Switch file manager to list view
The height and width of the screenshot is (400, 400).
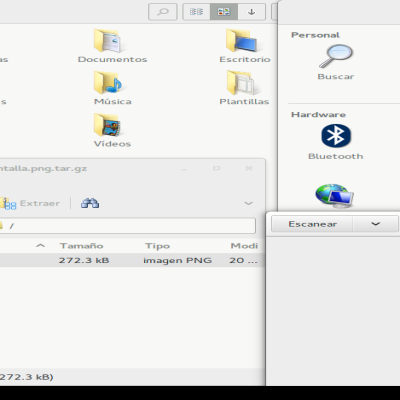(196, 12)
